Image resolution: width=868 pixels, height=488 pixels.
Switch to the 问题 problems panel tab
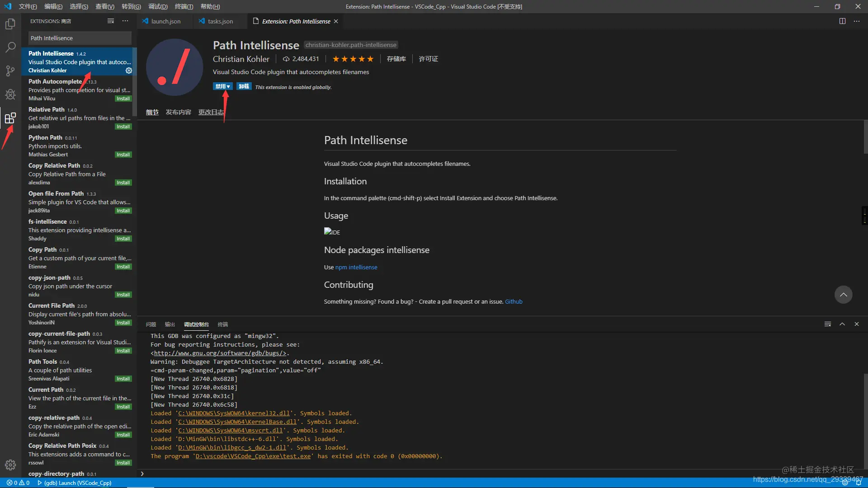point(151,324)
